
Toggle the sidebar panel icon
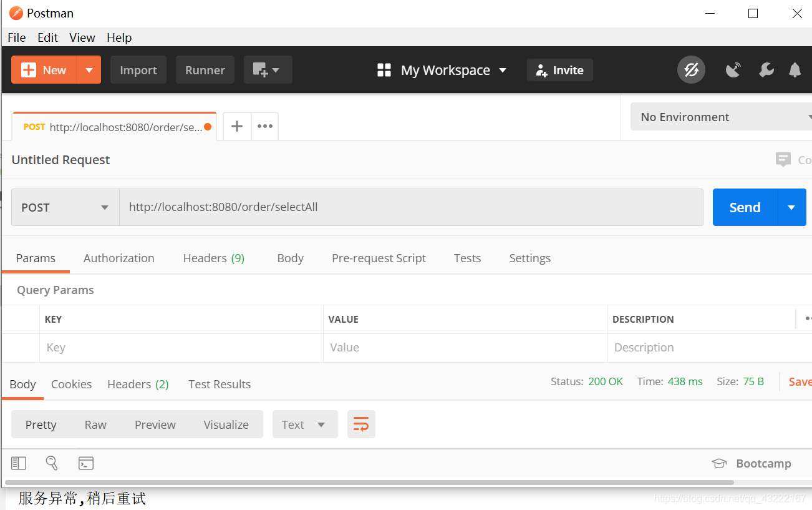click(19, 463)
